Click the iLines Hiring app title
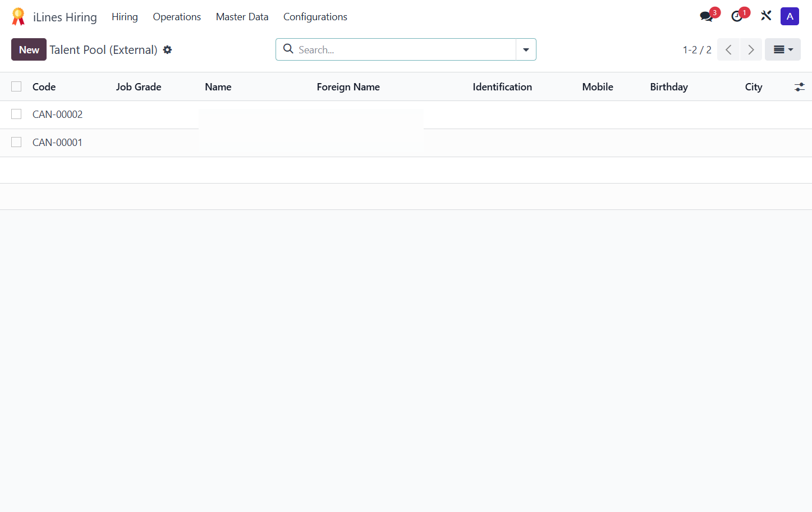Image resolution: width=812 pixels, height=512 pixels. pos(65,17)
